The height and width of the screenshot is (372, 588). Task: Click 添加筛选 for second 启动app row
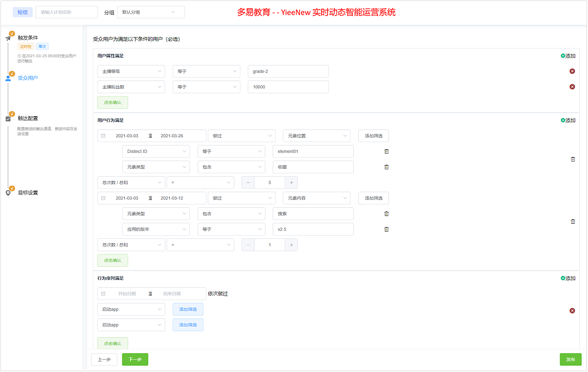pyautogui.click(x=188, y=325)
